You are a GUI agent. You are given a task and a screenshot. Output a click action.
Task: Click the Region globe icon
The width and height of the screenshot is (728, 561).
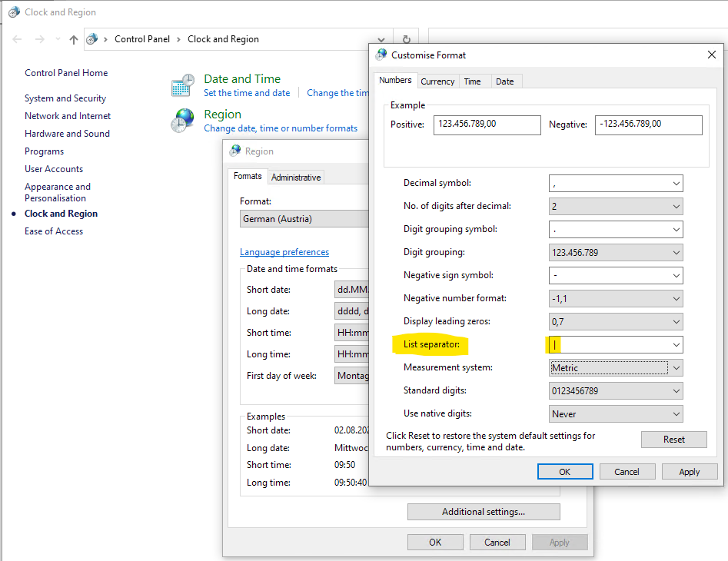(183, 121)
